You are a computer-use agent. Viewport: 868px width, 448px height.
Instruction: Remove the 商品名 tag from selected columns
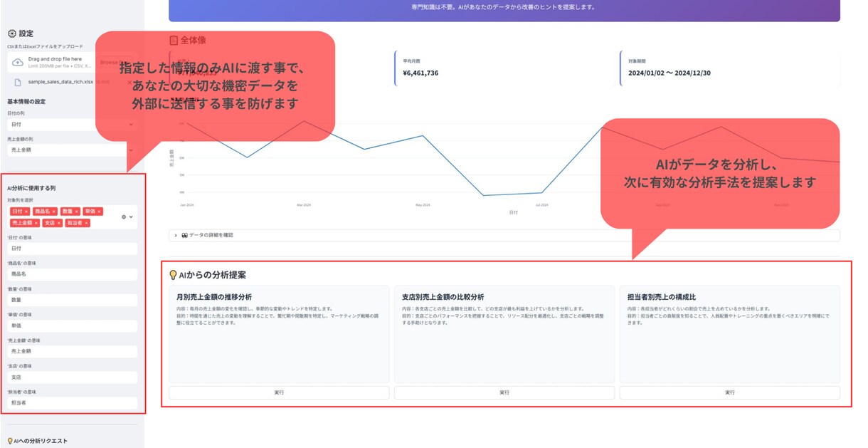click(53, 212)
